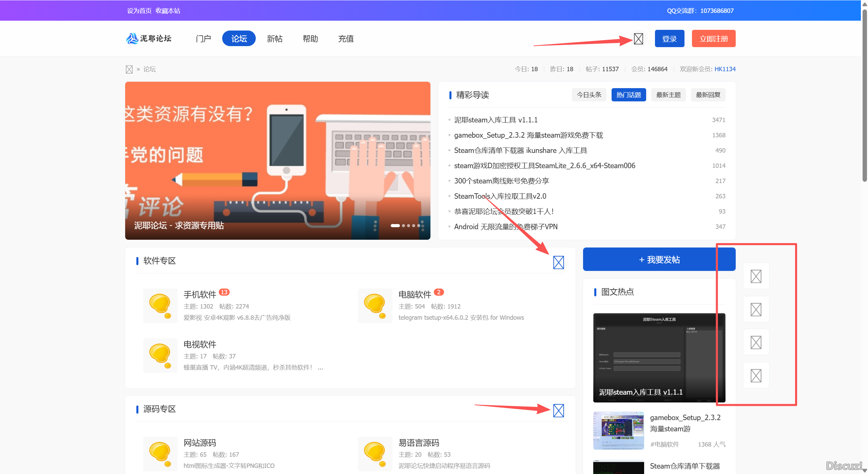The image size is (868, 474).
Task: Click the 我要发帖 button
Action: [658, 259]
